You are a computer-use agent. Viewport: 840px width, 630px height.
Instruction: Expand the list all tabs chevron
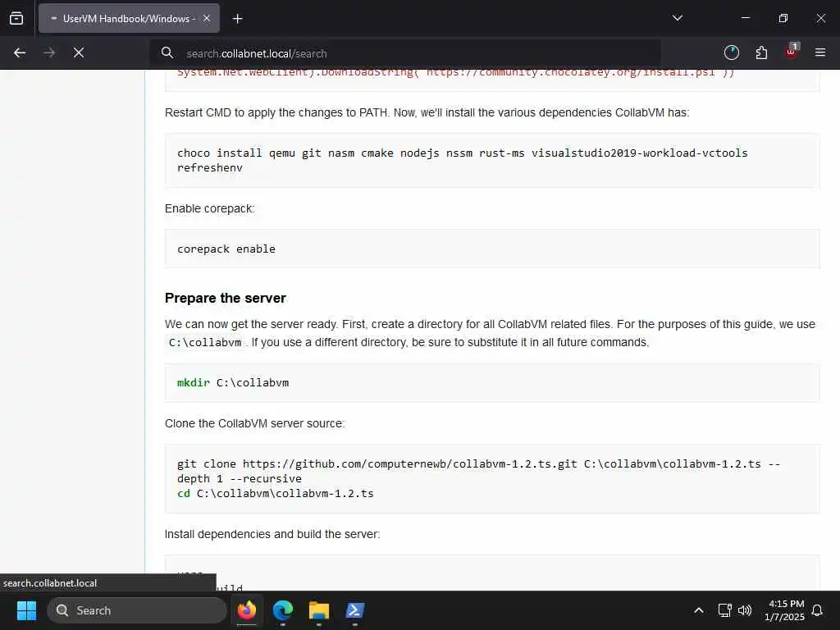coord(677,18)
